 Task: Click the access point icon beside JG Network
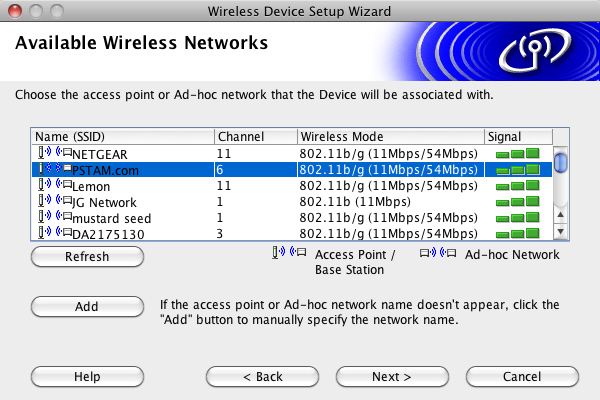click(x=55, y=201)
